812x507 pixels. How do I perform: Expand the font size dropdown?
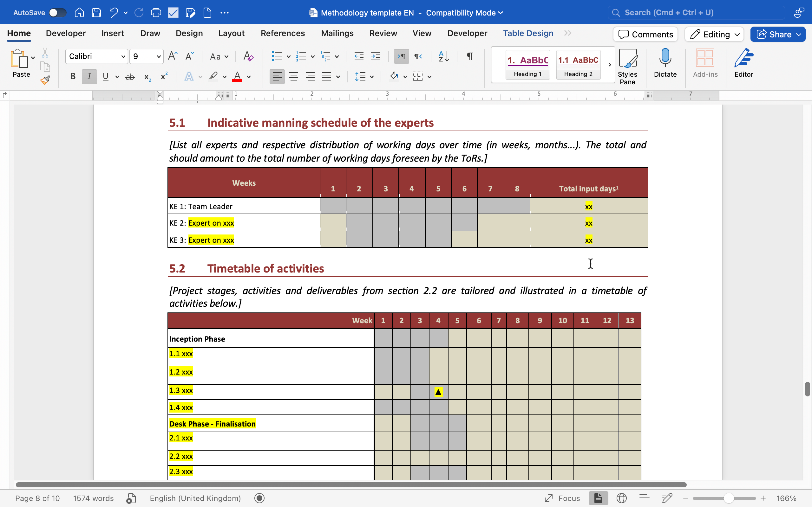(x=158, y=56)
